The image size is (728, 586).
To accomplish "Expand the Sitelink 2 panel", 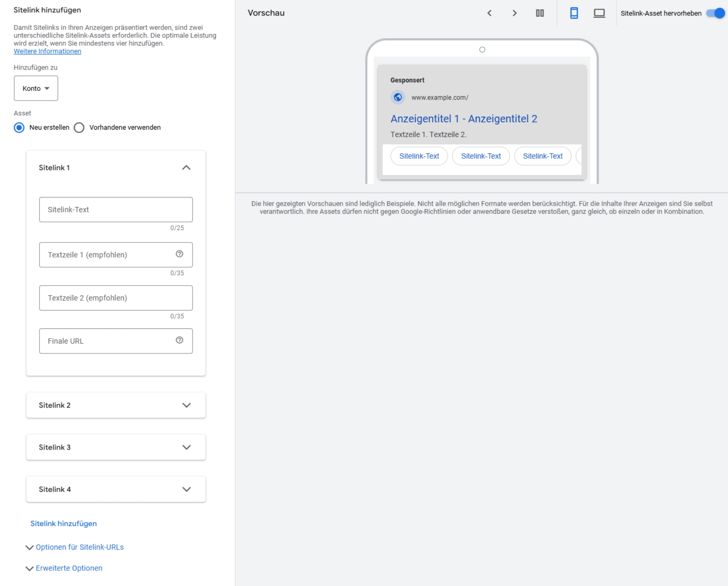I will [x=186, y=405].
